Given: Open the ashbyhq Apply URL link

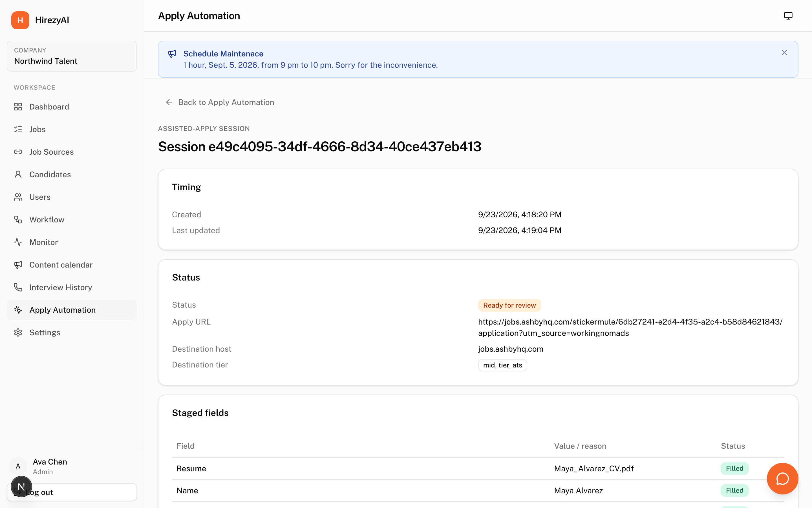Looking at the screenshot, I should (630, 327).
